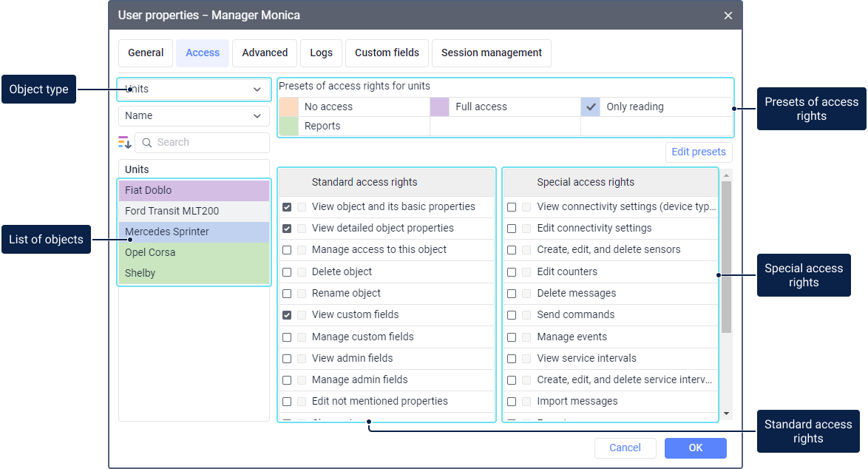Image resolution: width=868 pixels, height=469 pixels.
Task: Tick the Send commands checkbox
Action: (512, 315)
